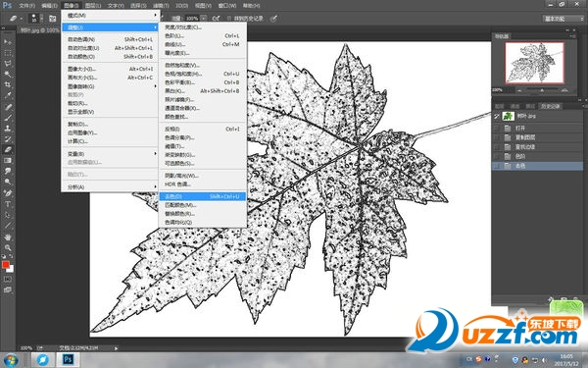Set history brush source box beside 去色 state
Screen dimensions: 588x368
point(497,166)
